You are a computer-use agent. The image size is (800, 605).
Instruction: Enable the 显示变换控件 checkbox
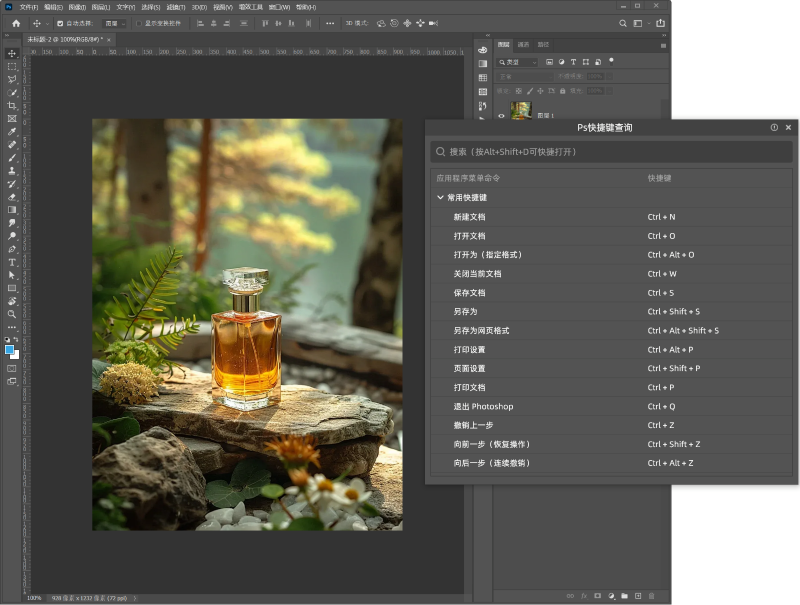[139, 23]
